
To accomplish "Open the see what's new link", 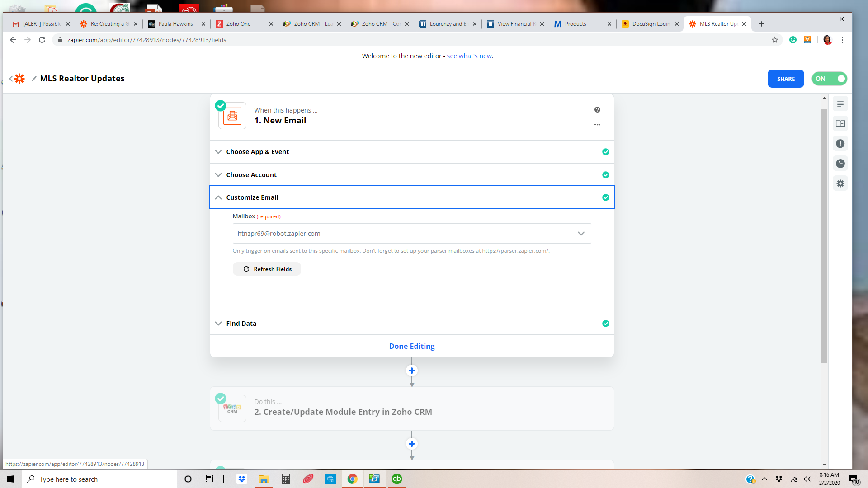I will [469, 56].
